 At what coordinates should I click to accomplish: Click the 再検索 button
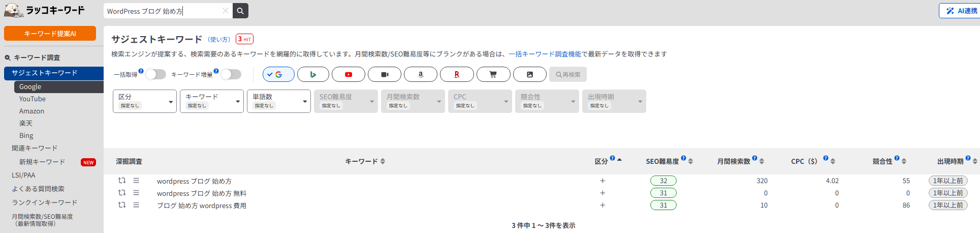(568, 74)
